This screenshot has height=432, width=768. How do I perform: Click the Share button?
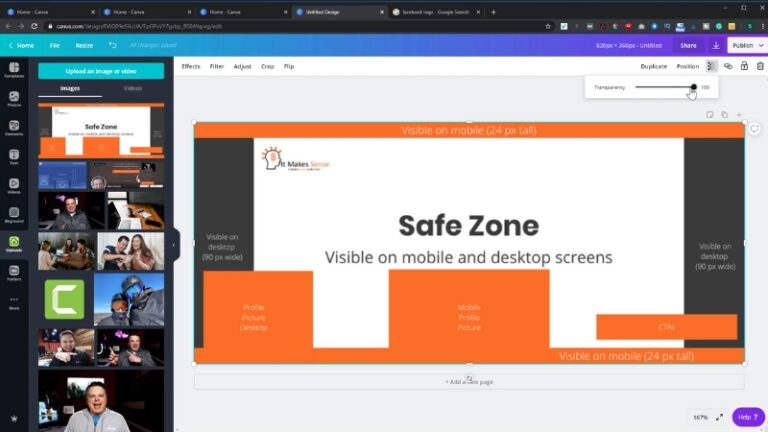coord(688,45)
